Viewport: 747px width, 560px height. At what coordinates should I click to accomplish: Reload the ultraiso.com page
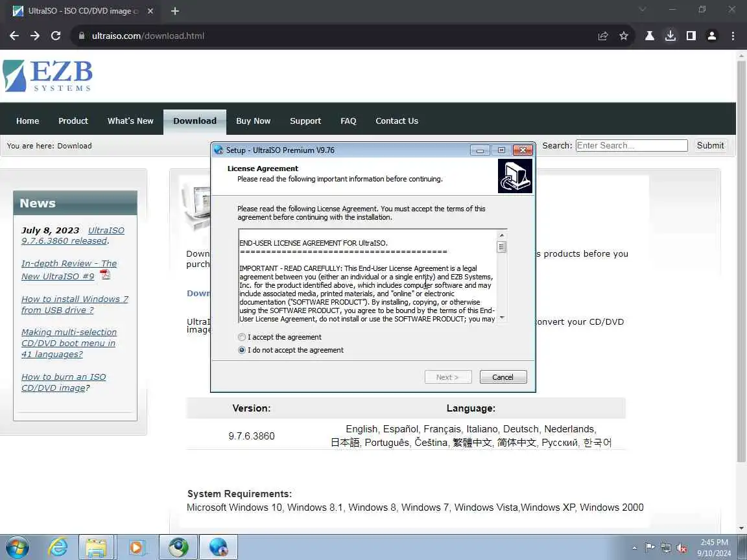pos(56,36)
